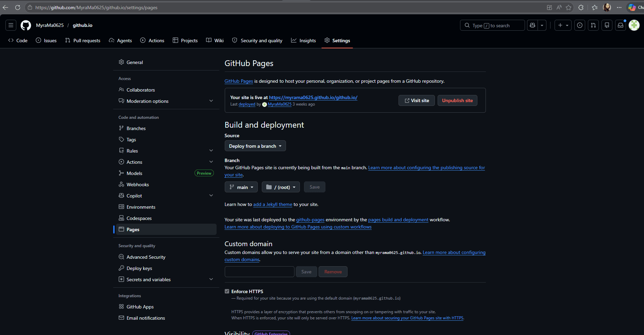View site information lock icon
Image resolution: width=644 pixels, height=335 pixels.
pyautogui.click(x=30, y=7)
